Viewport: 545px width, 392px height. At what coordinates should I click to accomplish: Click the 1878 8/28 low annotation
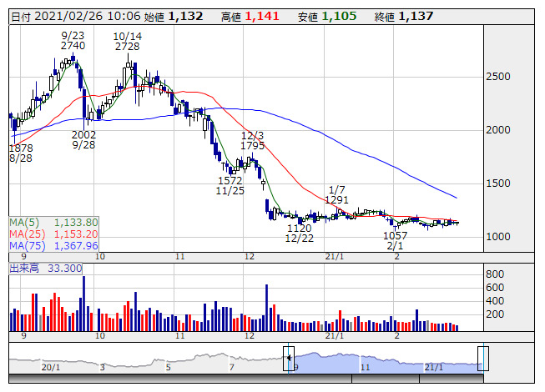21,153
